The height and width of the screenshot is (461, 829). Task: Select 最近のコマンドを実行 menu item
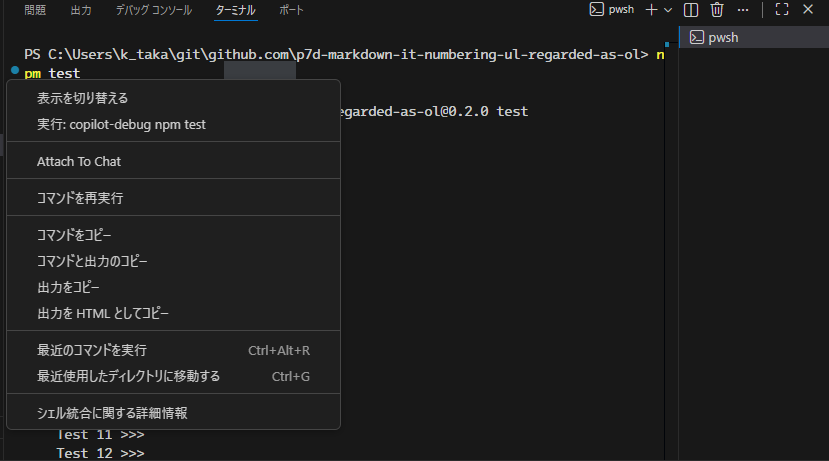tap(92, 350)
